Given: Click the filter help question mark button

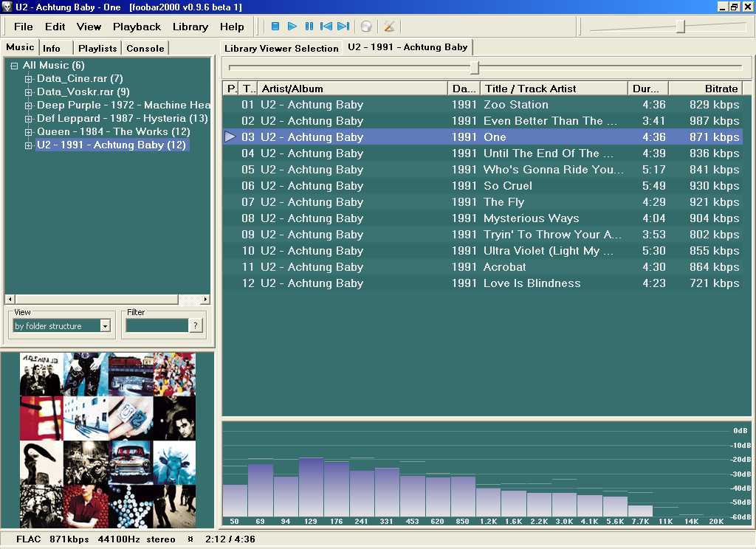Looking at the screenshot, I should [196, 325].
